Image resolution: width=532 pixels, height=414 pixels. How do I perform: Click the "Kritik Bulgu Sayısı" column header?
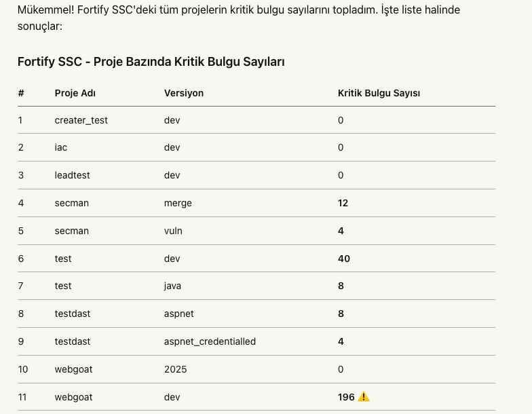pyautogui.click(x=379, y=93)
